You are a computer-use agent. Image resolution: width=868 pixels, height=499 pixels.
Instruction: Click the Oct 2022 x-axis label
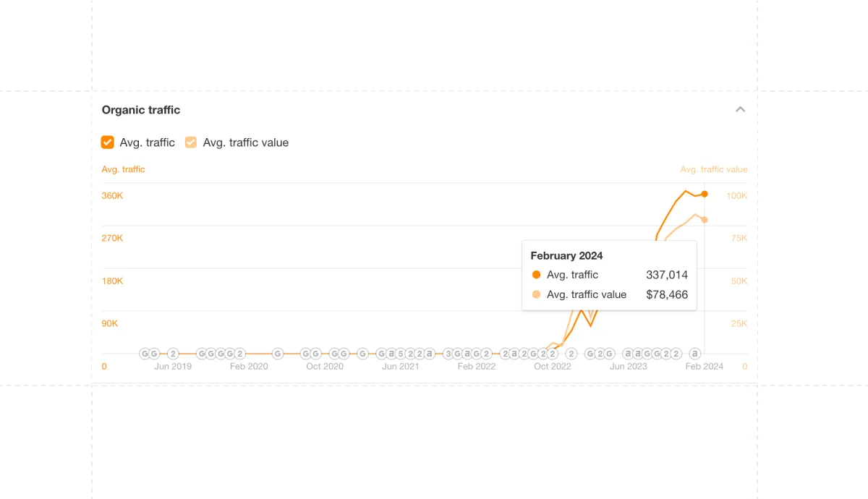click(x=553, y=367)
